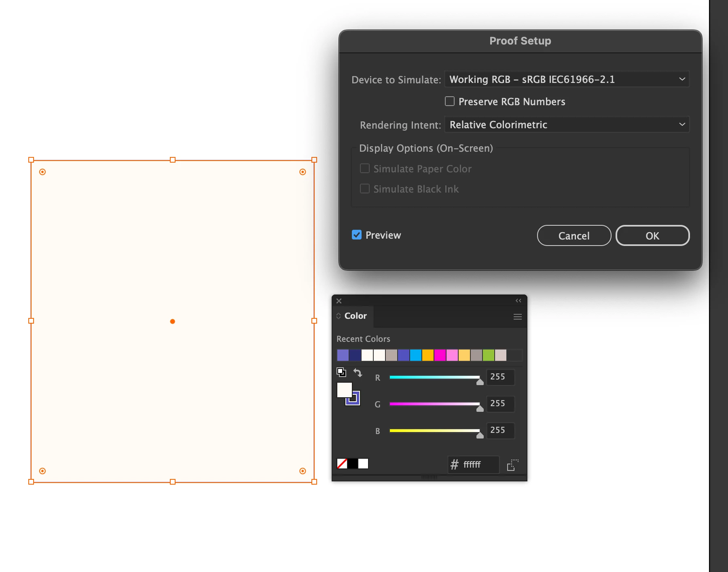
Task: Pick the cyan blue recent color swatch
Action: tap(416, 355)
